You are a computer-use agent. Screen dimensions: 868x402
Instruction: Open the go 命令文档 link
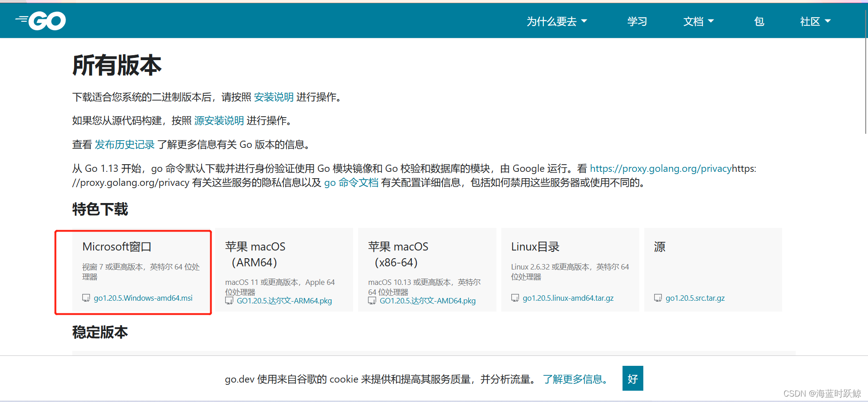point(351,183)
